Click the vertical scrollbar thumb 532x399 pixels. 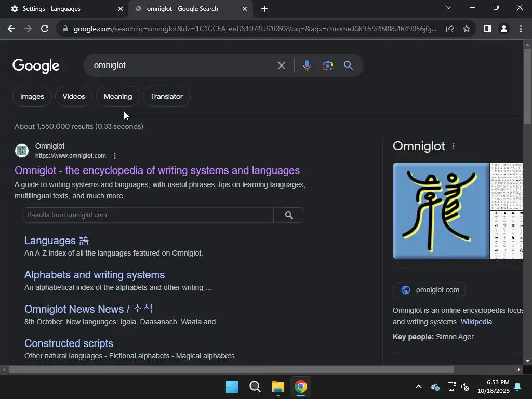[x=527, y=87]
